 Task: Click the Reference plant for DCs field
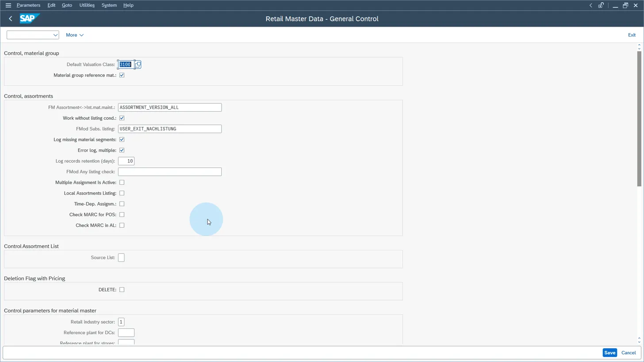pos(126,333)
